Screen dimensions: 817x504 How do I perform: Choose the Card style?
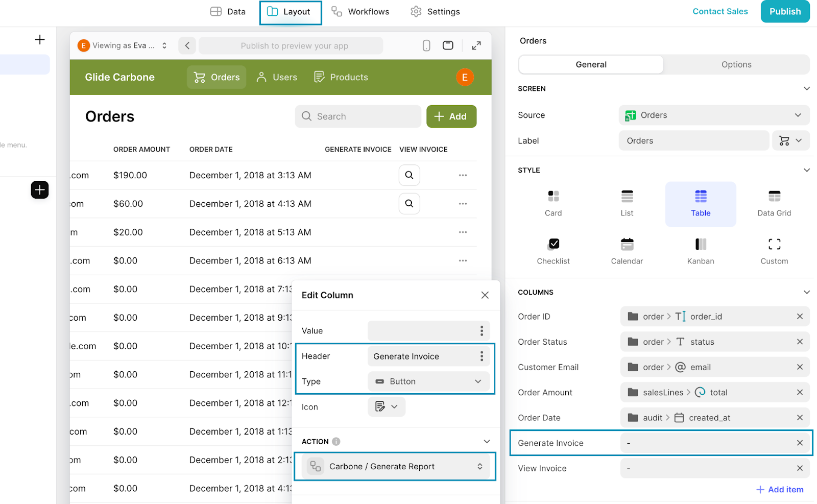(553, 204)
